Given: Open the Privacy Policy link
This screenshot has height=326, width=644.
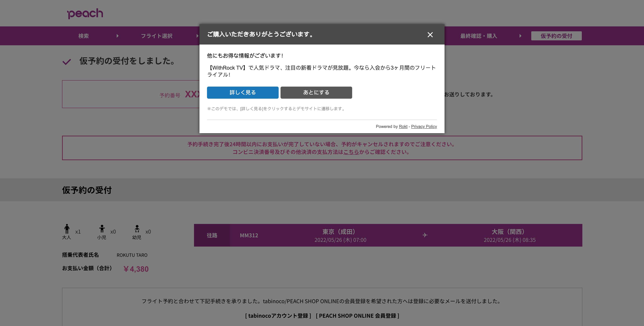Looking at the screenshot, I should 424,126.
